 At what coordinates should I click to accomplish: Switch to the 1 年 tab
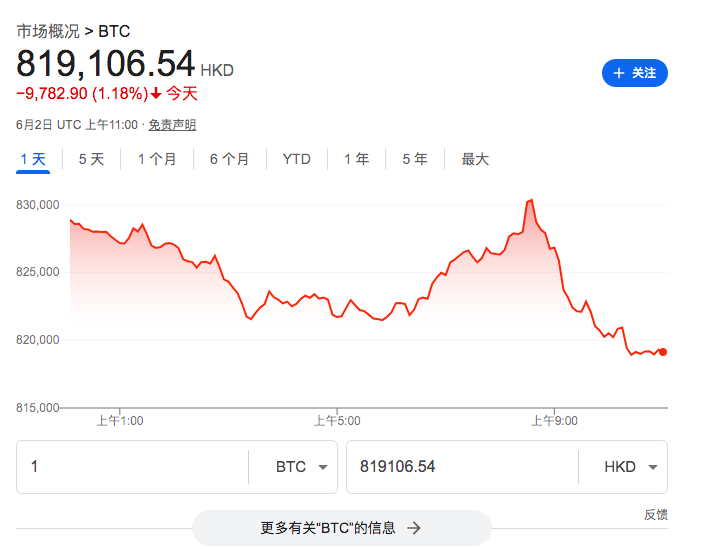pyautogui.click(x=356, y=159)
